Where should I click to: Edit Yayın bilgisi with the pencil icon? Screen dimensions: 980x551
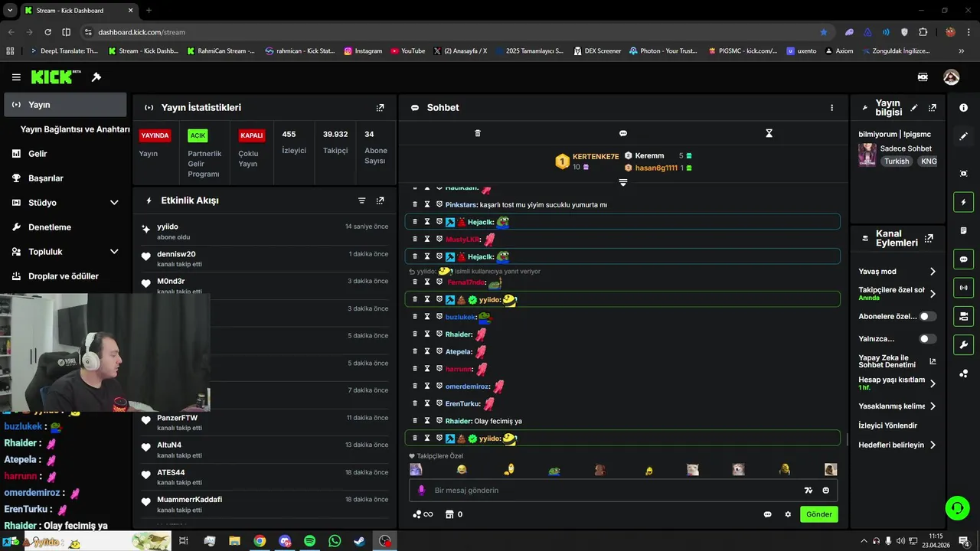(x=914, y=108)
